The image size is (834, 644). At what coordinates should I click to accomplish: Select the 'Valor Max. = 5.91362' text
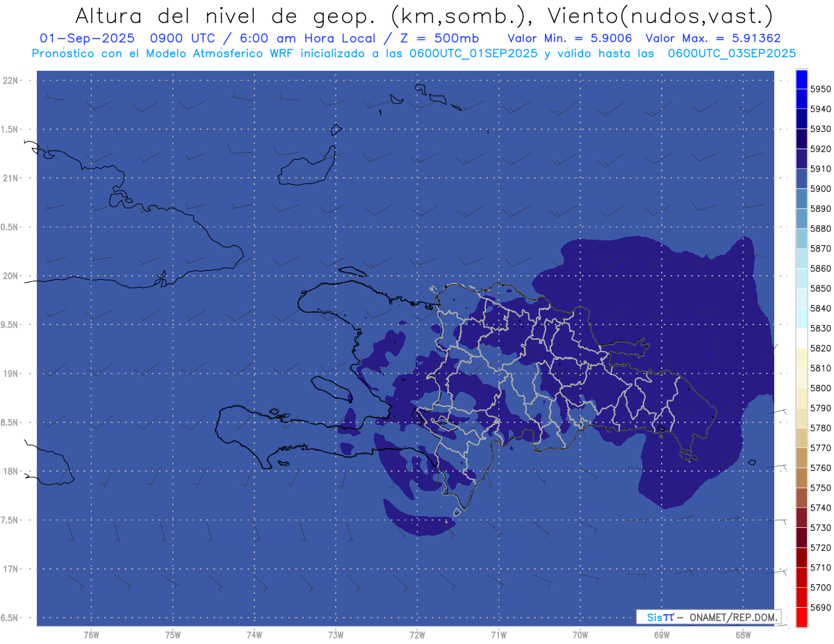point(712,38)
